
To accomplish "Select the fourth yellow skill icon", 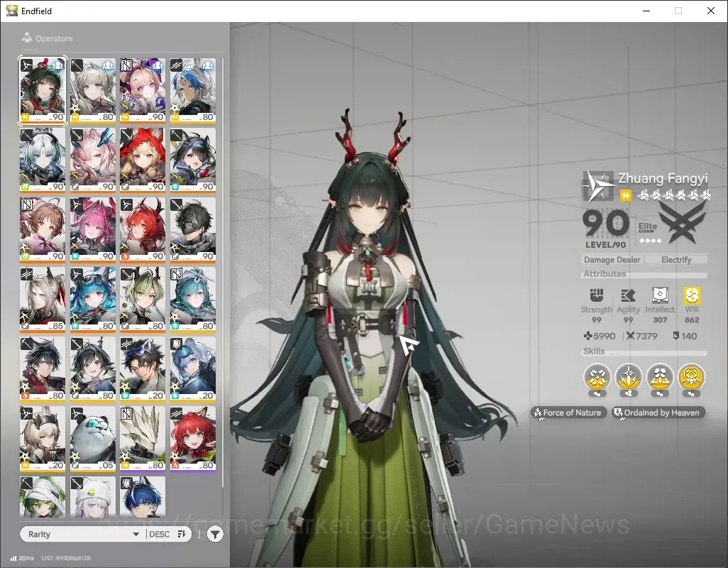I will tap(691, 376).
